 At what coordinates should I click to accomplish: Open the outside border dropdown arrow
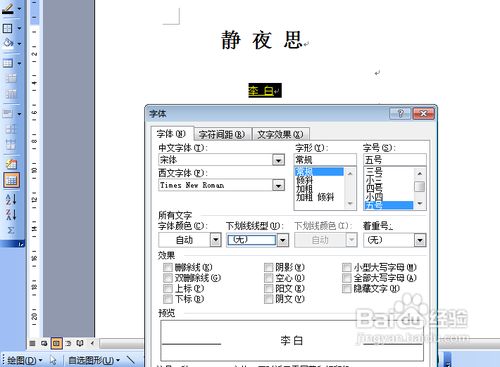pyautogui.click(x=19, y=28)
